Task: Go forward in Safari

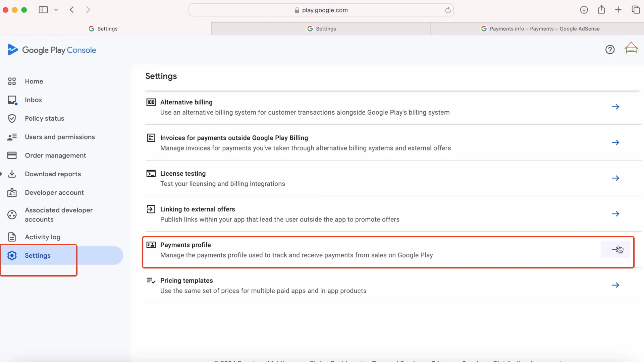Action: pos(88,10)
